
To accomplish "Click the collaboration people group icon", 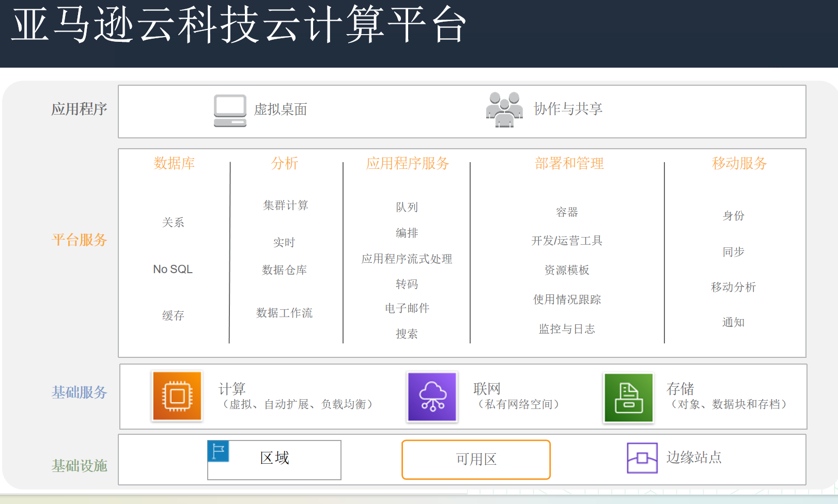I will 504,109.
